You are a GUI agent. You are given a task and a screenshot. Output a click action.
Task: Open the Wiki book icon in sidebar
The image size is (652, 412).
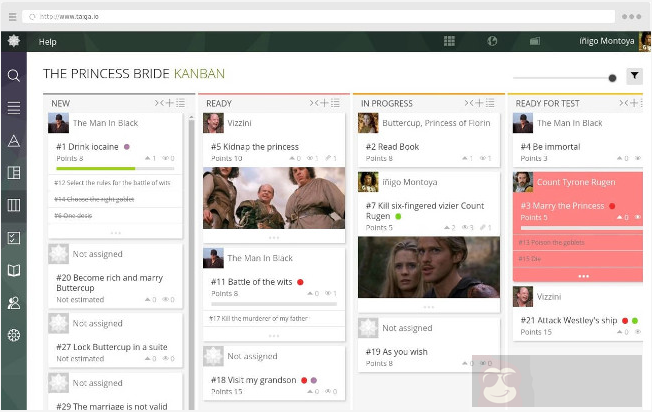[x=14, y=270]
